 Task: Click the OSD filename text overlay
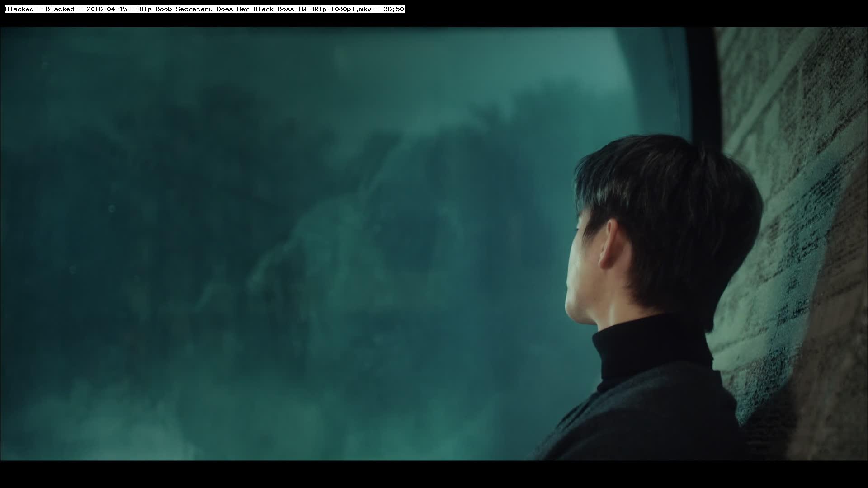coord(204,9)
